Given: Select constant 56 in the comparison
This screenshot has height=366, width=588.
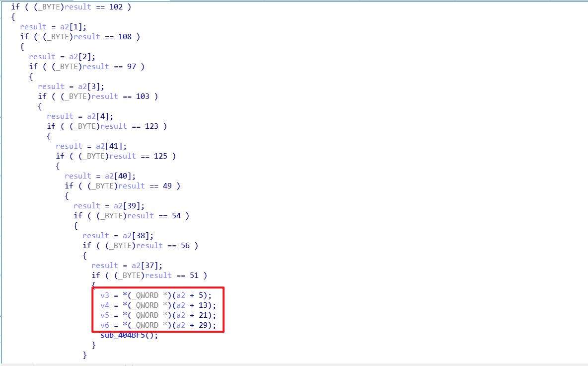Looking at the screenshot, I should pyautogui.click(x=185, y=246).
